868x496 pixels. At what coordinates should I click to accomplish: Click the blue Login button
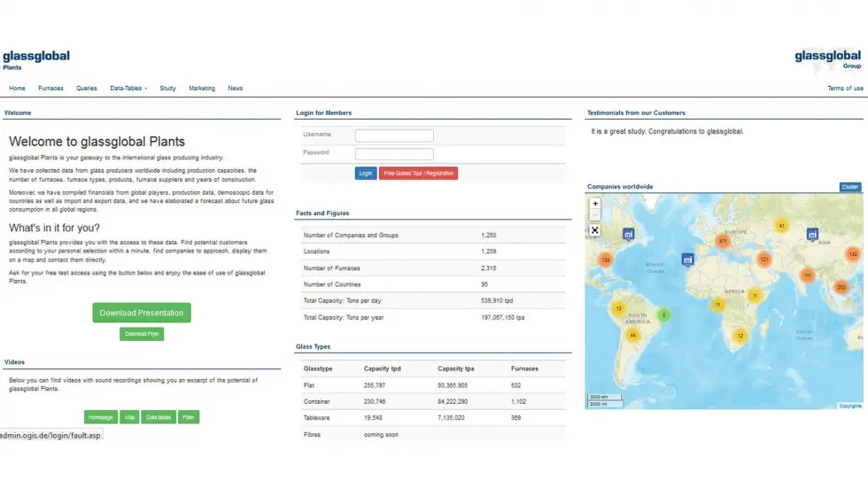[x=365, y=174]
